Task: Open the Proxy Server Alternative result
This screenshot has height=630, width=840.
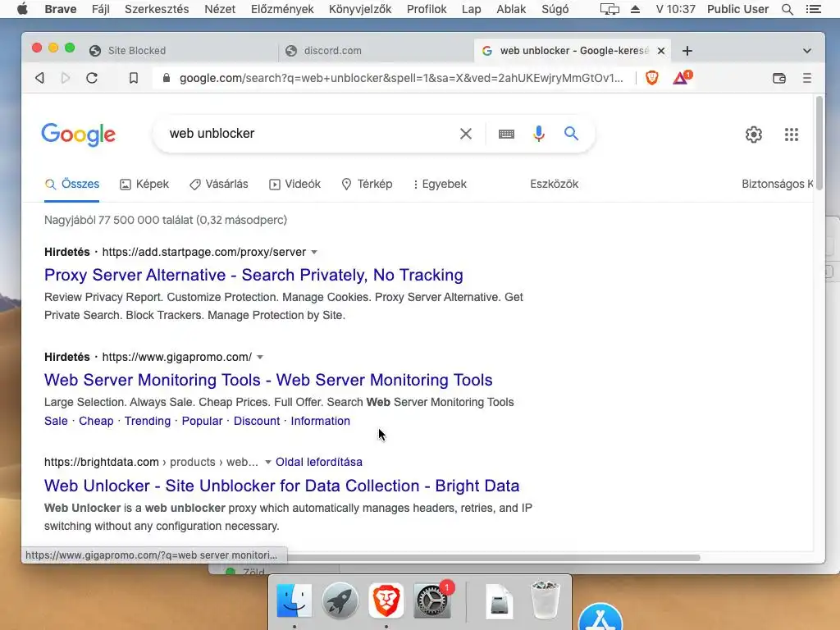Action: click(253, 275)
